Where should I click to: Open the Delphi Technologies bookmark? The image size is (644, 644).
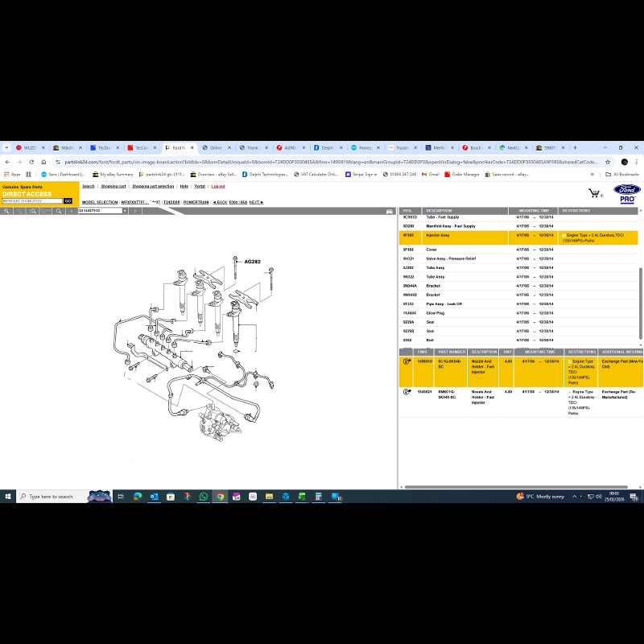coord(265,175)
